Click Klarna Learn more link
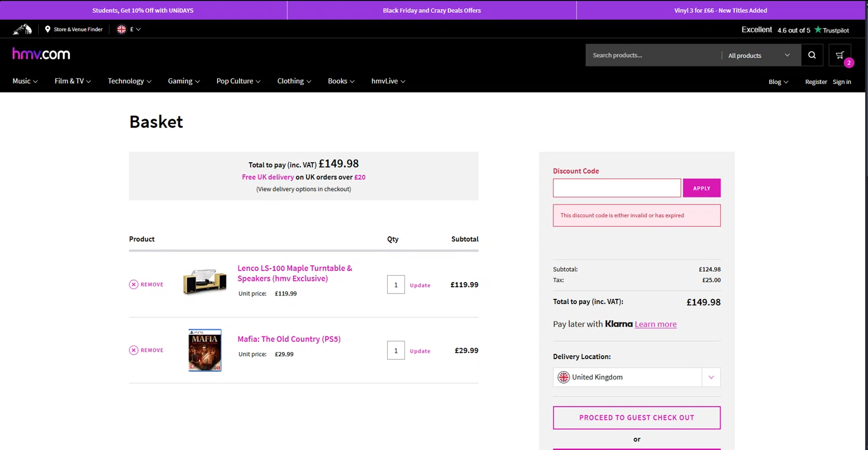This screenshot has height=450, width=868. point(656,324)
